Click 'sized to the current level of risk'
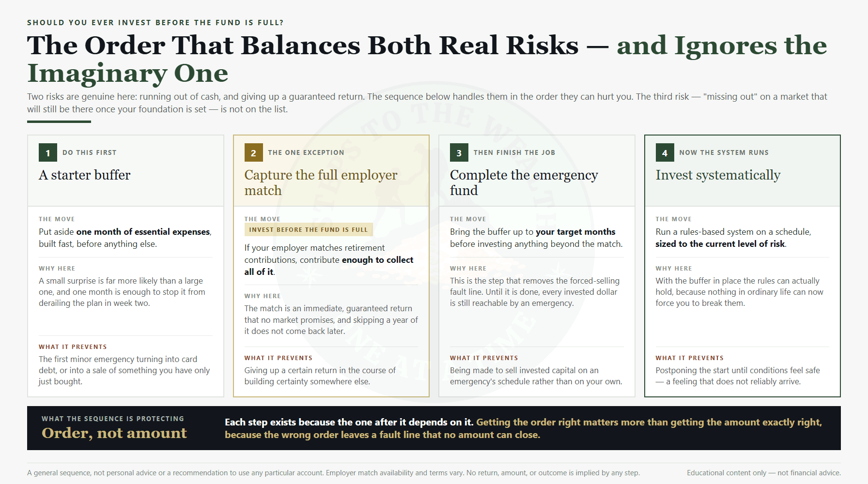 pyautogui.click(x=720, y=244)
